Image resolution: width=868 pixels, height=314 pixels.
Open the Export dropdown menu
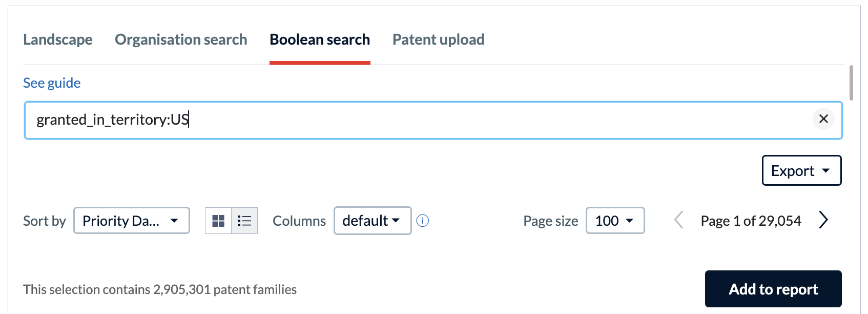(801, 170)
